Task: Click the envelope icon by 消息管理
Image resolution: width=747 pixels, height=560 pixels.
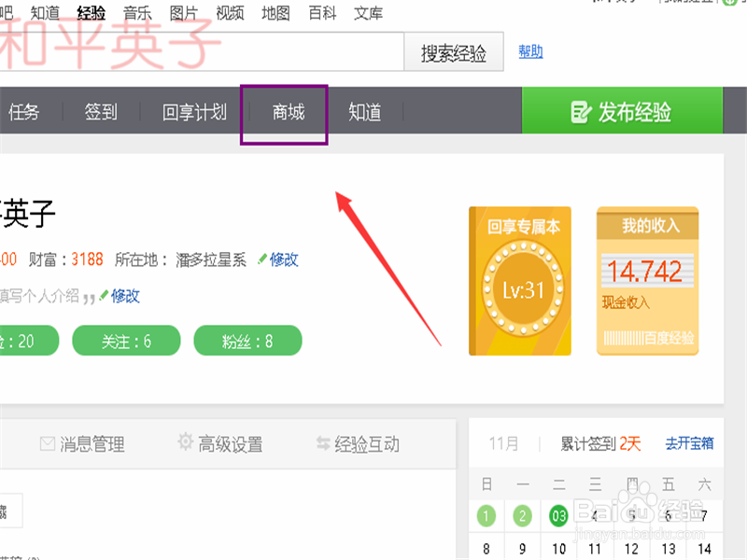Action: (x=48, y=444)
